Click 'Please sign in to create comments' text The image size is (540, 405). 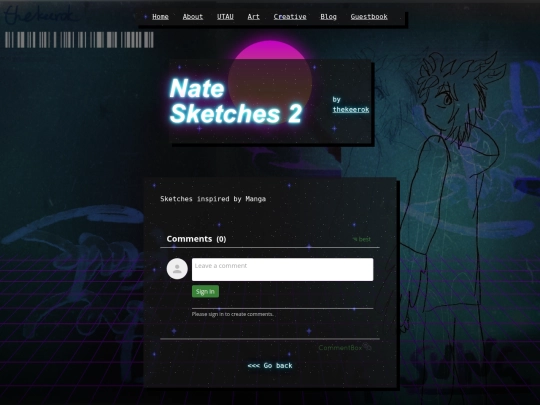coord(233,314)
